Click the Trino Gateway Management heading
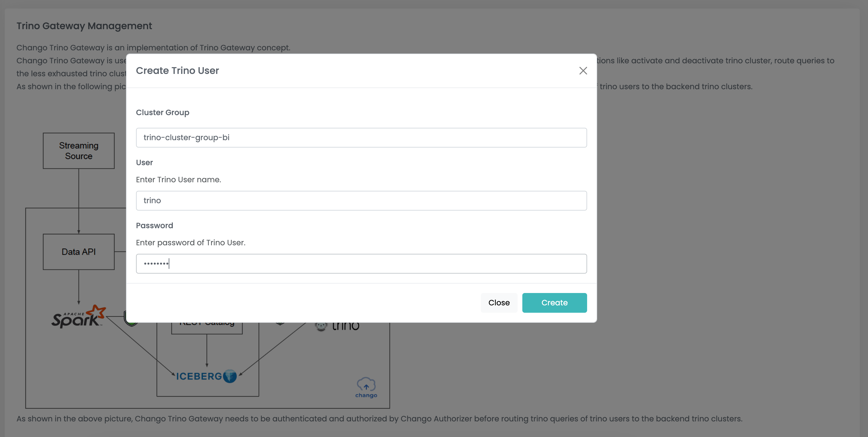This screenshot has width=868, height=437. pos(84,26)
